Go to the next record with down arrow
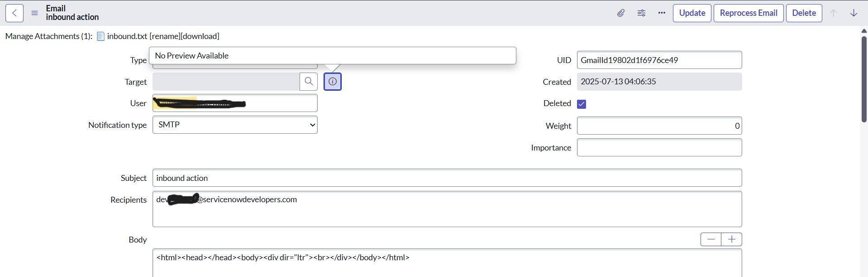 (854, 13)
